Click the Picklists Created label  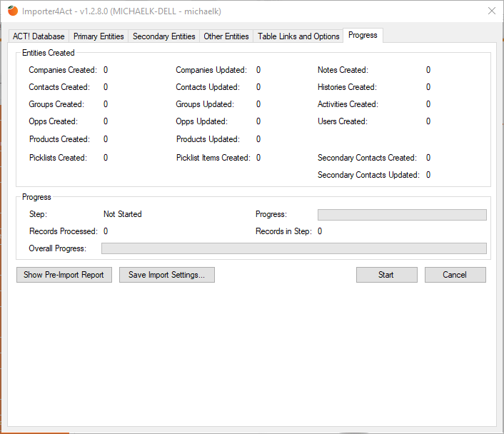[58, 158]
